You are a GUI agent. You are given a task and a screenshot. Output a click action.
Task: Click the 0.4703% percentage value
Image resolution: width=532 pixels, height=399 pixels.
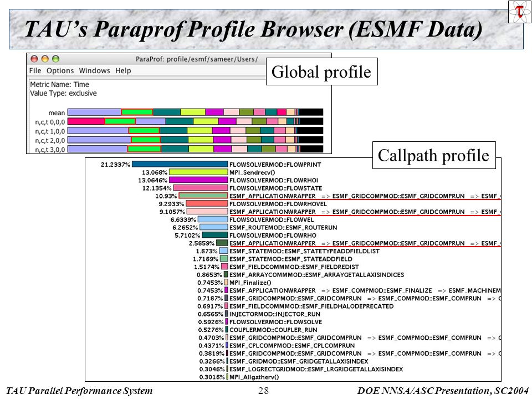pos(211,337)
